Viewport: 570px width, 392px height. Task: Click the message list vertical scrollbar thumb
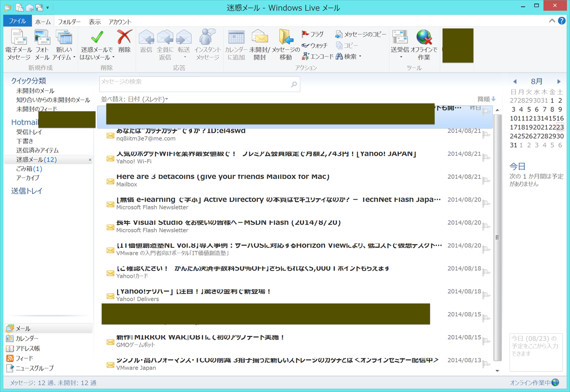point(497,237)
